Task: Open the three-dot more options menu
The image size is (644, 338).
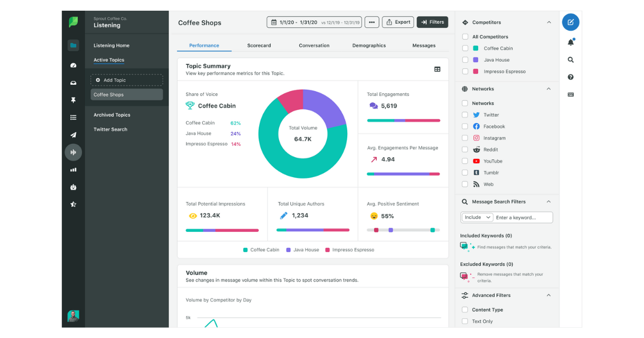Action: pos(371,23)
